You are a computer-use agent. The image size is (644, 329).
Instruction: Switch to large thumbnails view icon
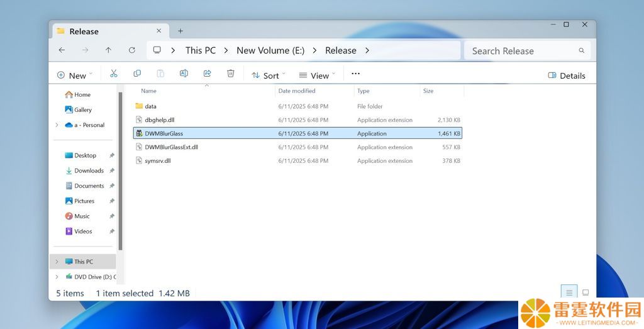[586, 293]
